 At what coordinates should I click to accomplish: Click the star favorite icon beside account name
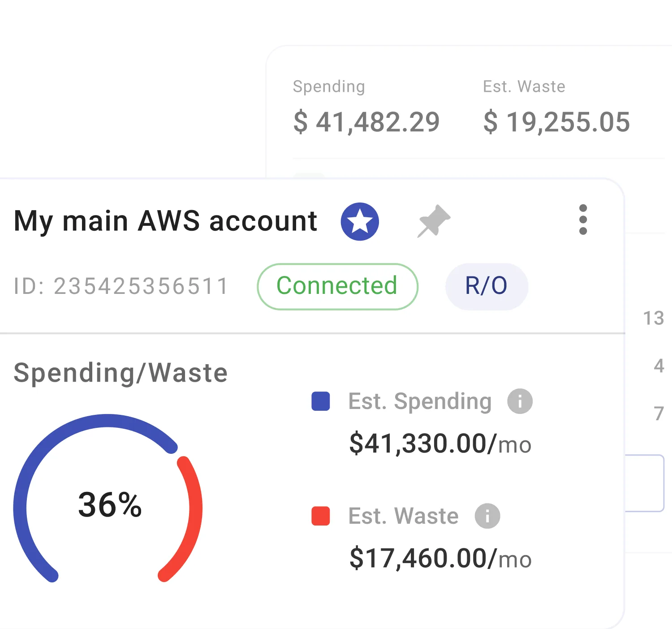(360, 220)
